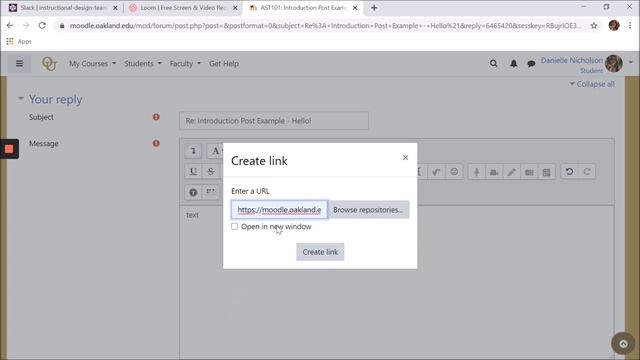Click the scroll-to-top arrow button
Screen dimensions: 640x360
(623, 344)
